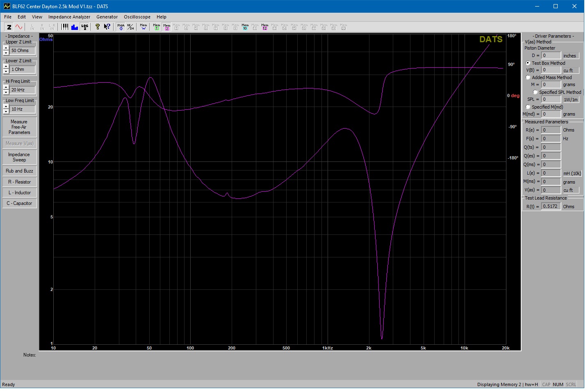Click the F(s) measured Hz field
588x391 pixels.
tap(551, 139)
